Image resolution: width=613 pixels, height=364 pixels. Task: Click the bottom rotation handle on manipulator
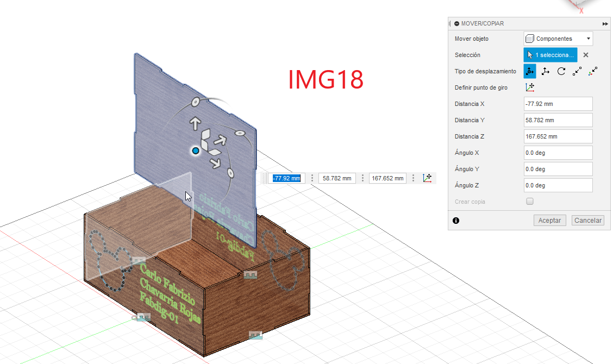pos(230,173)
